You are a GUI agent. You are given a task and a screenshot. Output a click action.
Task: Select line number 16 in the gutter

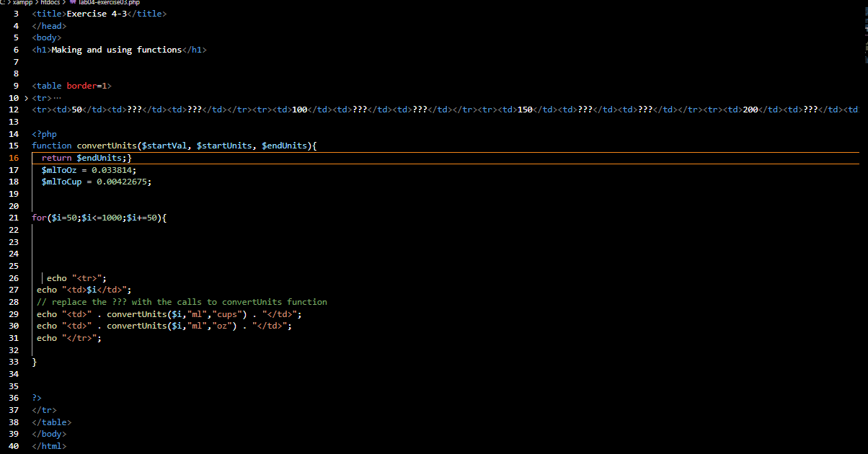coord(14,158)
